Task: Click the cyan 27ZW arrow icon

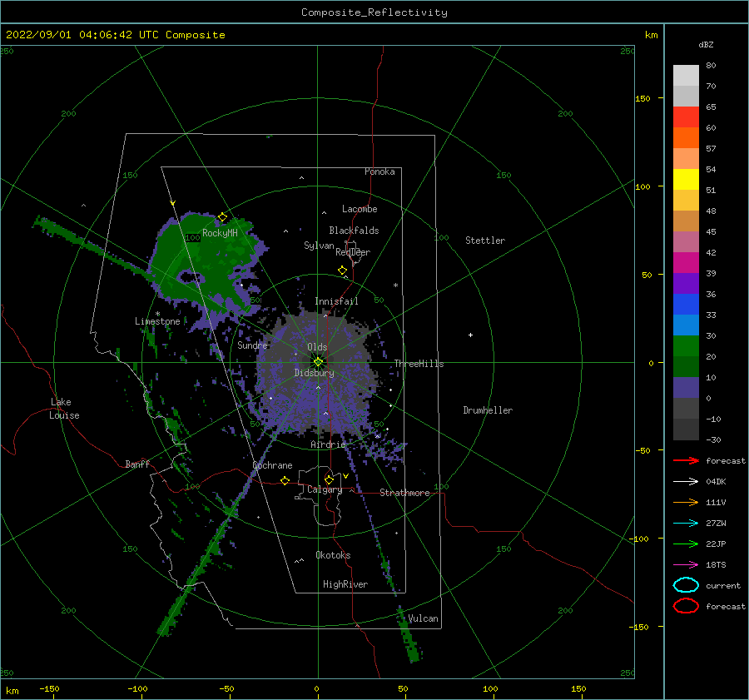Action: click(x=686, y=524)
